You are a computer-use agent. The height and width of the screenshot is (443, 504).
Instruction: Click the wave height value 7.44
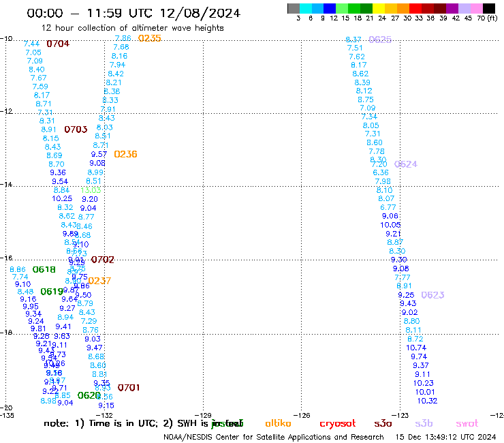click(31, 44)
